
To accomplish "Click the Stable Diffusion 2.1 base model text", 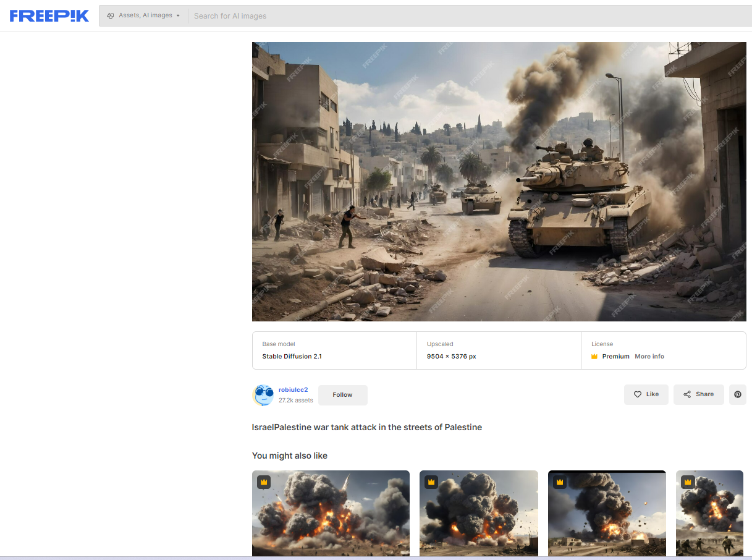I will 292,357.
